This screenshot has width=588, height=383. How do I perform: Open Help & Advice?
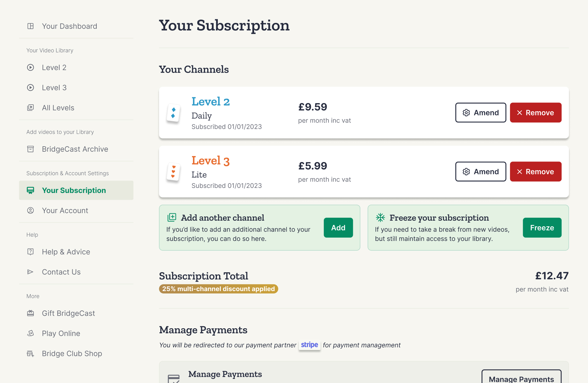click(x=66, y=252)
